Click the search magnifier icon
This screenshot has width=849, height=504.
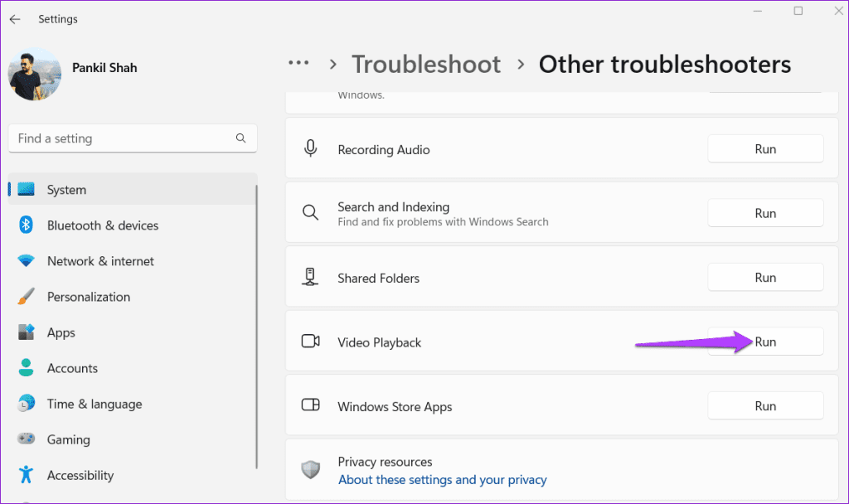240,138
